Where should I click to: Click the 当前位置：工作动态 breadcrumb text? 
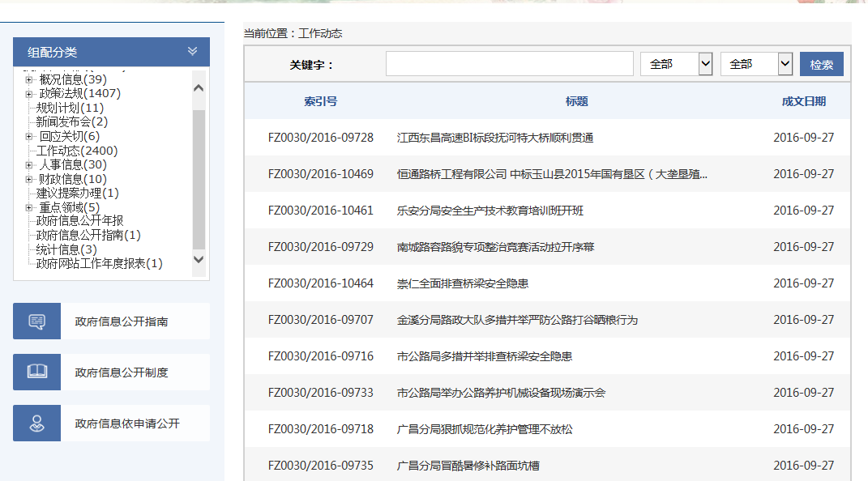pyautogui.click(x=293, y=33)
